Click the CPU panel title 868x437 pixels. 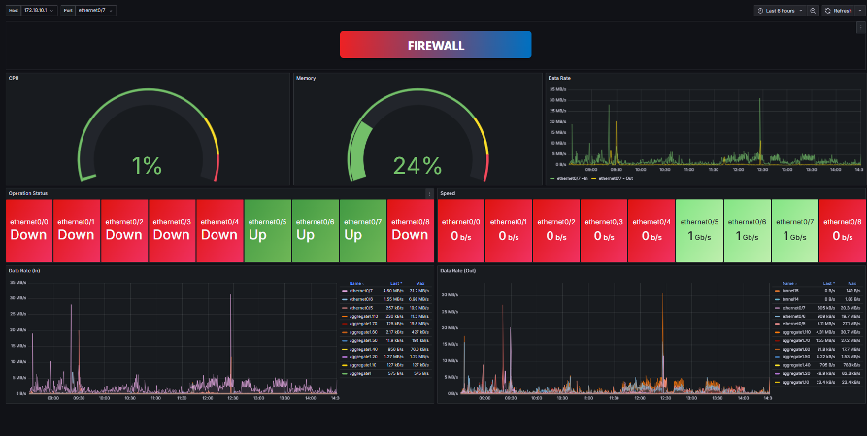coord(14,78)
